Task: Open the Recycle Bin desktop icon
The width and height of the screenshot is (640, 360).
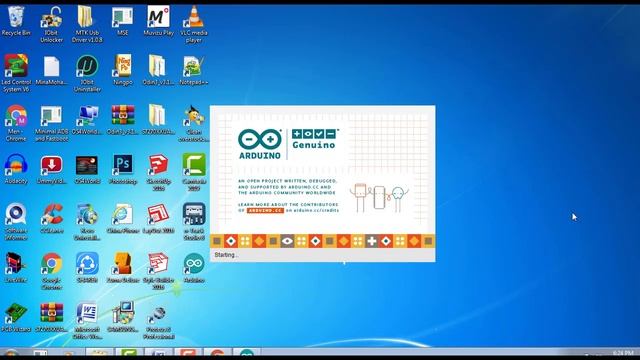Action: [x=16, y=21]
